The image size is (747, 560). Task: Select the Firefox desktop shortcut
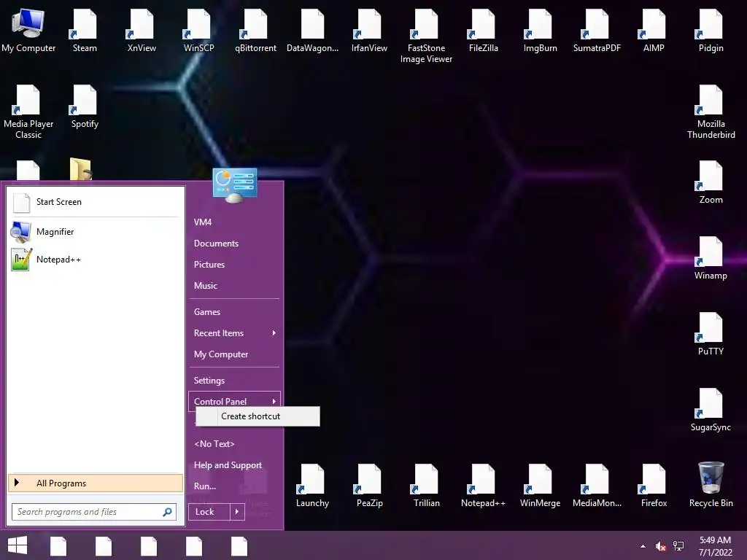654,484
